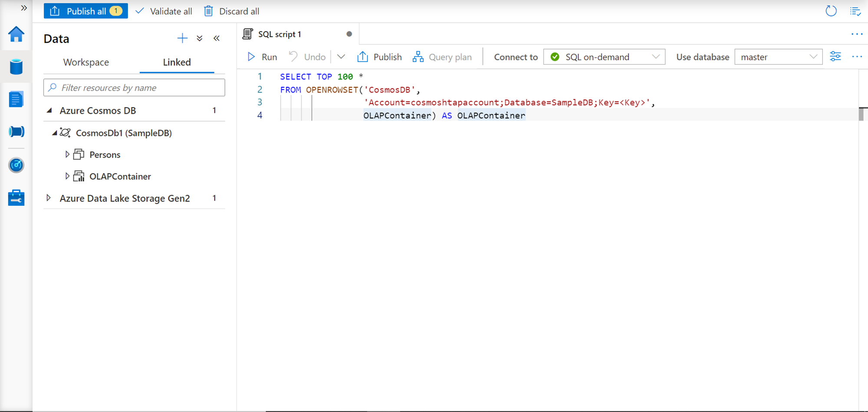Click the Persons container icon
The width and height of the screenshot is (868, 412).
click(79, 154)
